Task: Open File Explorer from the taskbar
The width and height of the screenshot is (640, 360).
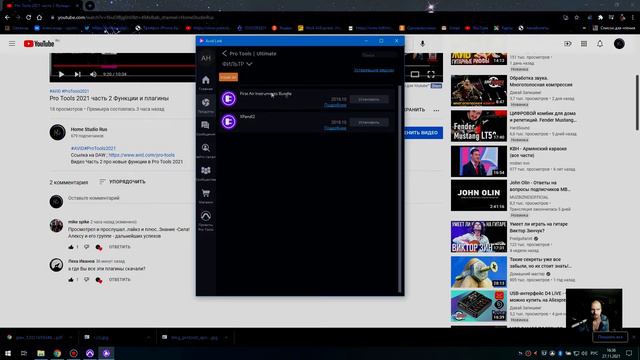Action: tap(41, 353)
